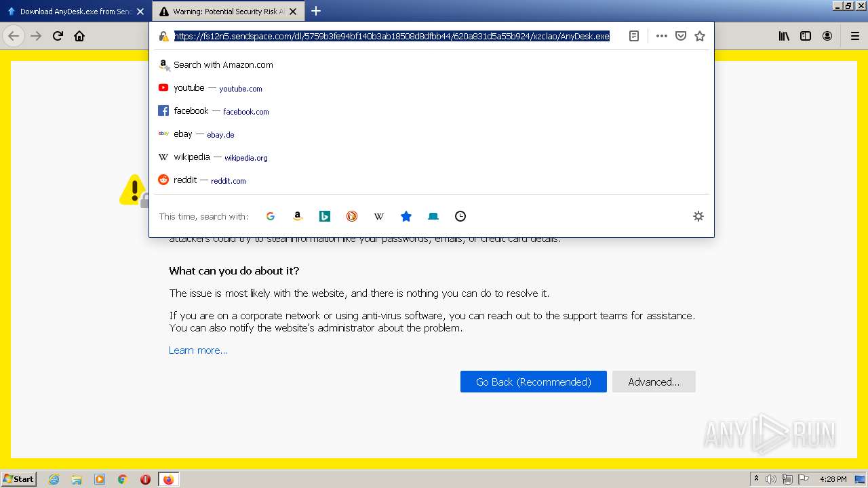Screen dimensions: 868x488
Task: Click the 4:28 PM taskbar clock
Action: pyautogui.click(x=833, y=479)
